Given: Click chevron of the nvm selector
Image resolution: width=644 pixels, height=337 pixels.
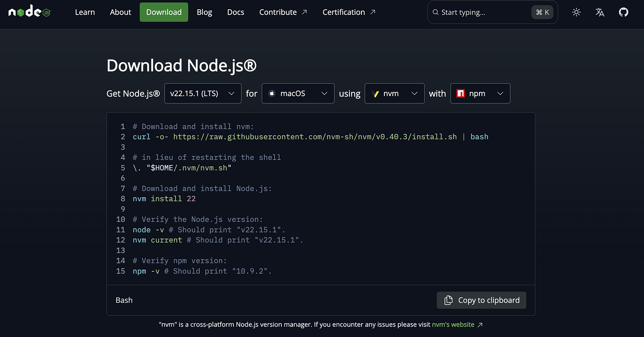Looking at the screenshot, I should point(415,93).
